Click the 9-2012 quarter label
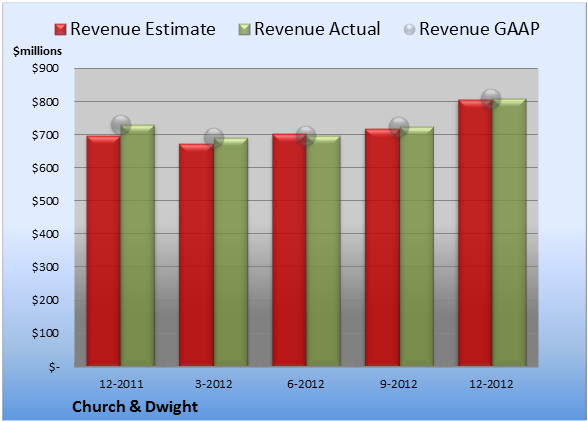588x422 pixels. pos(399,384)
